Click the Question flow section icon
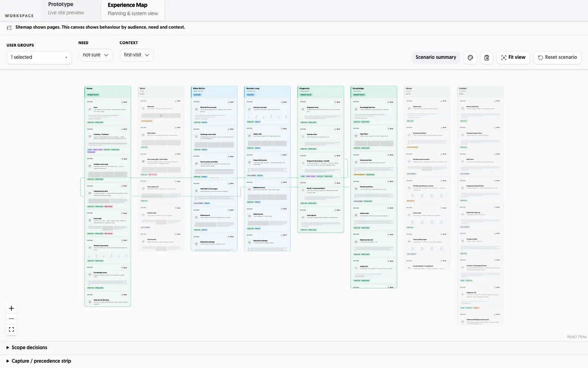588x368 pixels. pyautogui.click(x=303, y=136)
